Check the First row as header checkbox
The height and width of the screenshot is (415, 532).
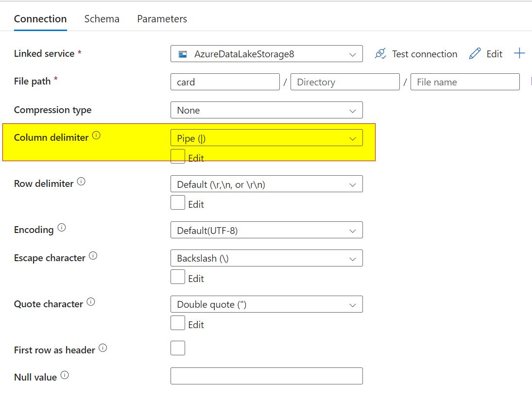point(178,348)
